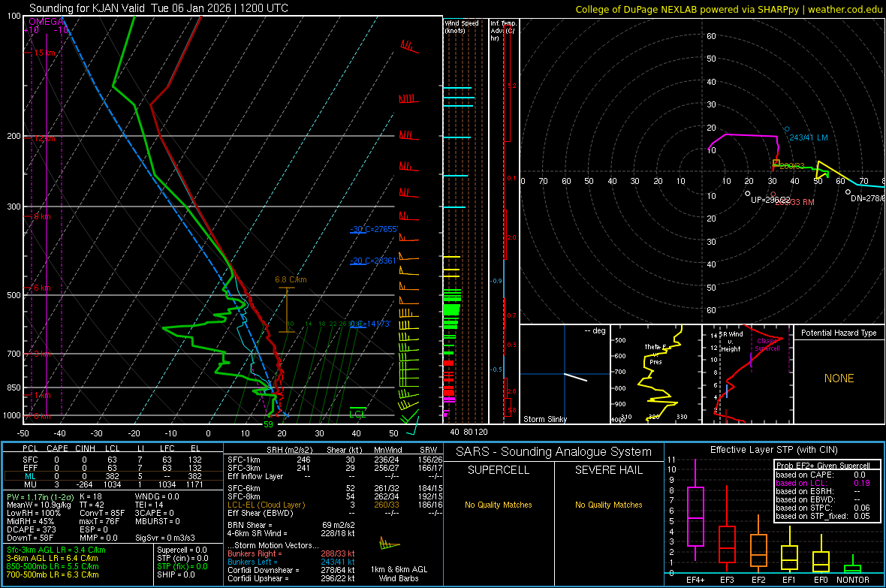The width and height of the screenshot is (886, 588).
Task: Select the EFF parcel row
Action: click(113, 468)
